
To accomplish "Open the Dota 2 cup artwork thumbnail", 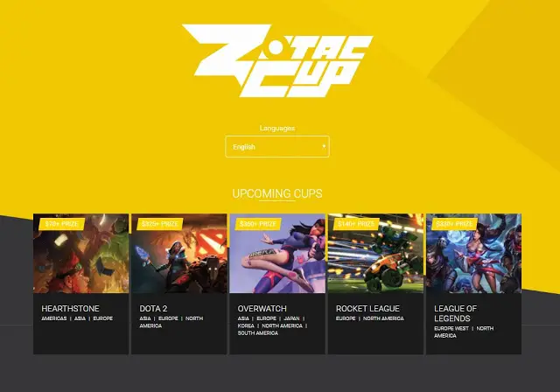I will coord(178,254).
